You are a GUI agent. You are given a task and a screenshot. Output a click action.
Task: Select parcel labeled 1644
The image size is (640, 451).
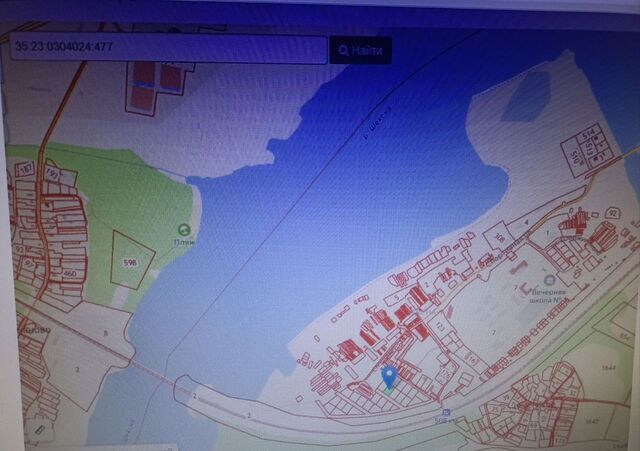[608, 368]
